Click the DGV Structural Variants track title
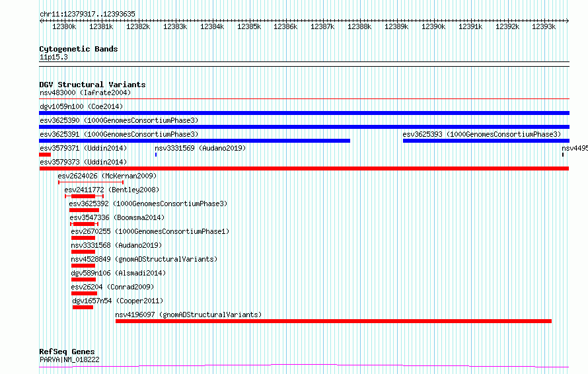 (x=92, y=85)
